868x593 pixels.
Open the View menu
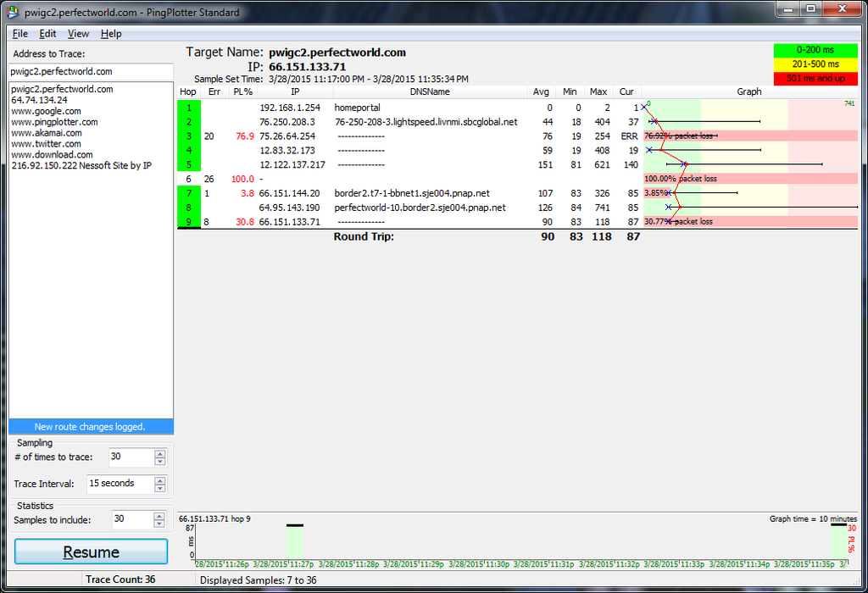click(x=78, y=34)
